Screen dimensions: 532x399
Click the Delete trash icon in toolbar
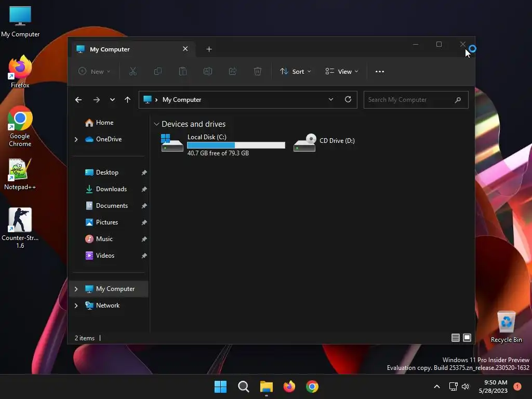pyautogui.click(x=258, y=71)
